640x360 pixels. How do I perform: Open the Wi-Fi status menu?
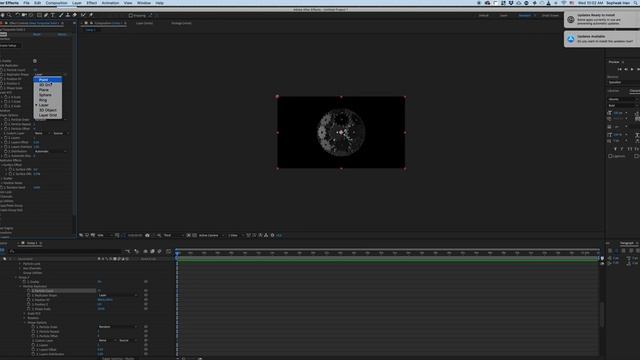[x=564, y=3]
